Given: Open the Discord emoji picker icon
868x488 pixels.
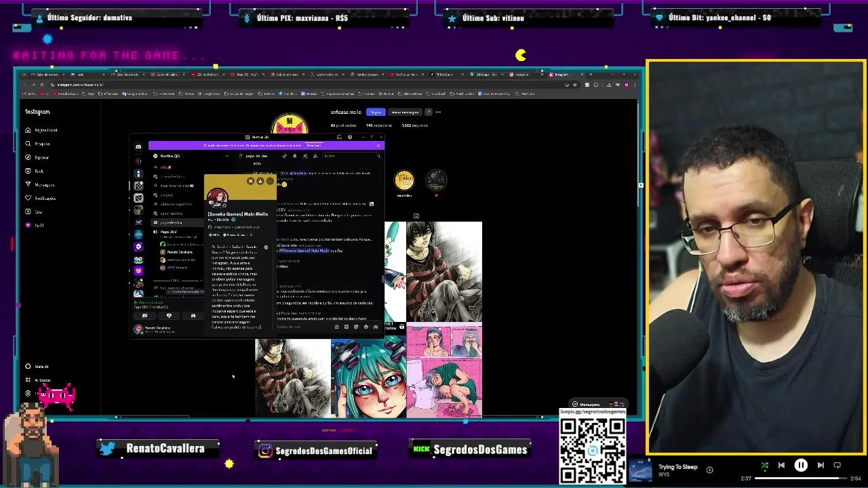Looking at the screenshot, I should click(366, 327).
